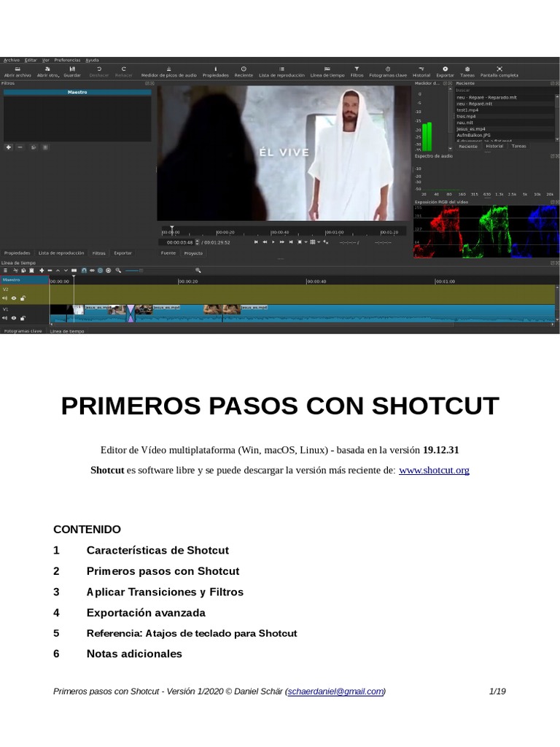Toggle ripple all tracks icon
The image size is (560, 747).
point(108,271)
